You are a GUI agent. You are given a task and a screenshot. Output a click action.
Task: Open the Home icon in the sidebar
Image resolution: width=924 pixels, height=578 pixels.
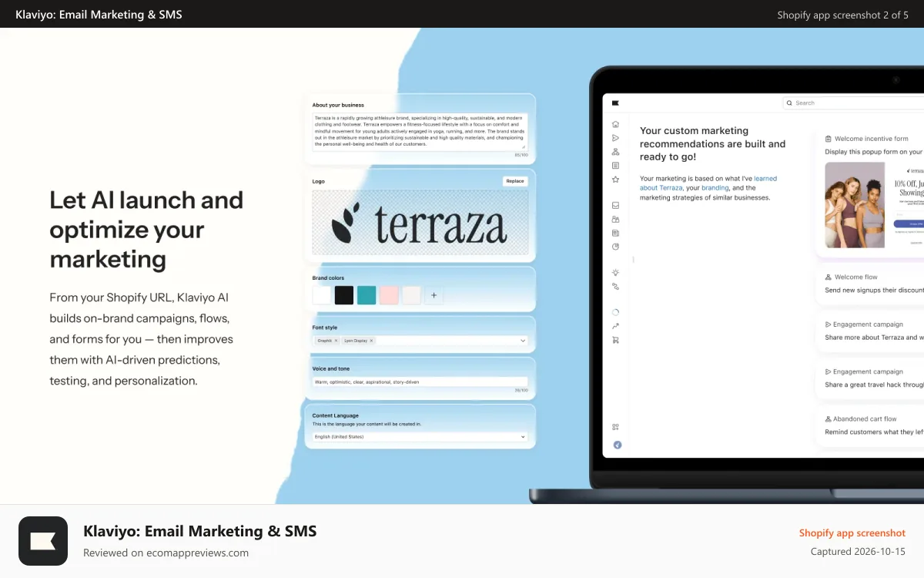tap(615, 124)
